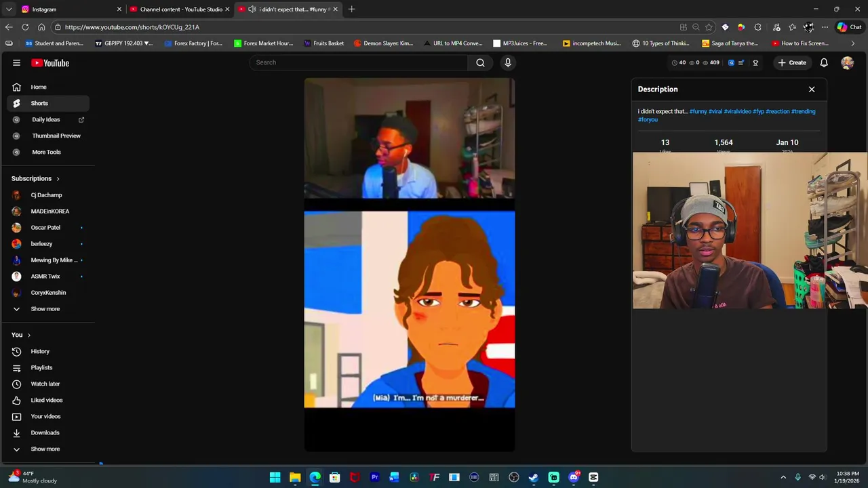Expand the bookmarks bar overflow chevron
The width and height of the screenshot is (868, 488).
coord(853,43)
